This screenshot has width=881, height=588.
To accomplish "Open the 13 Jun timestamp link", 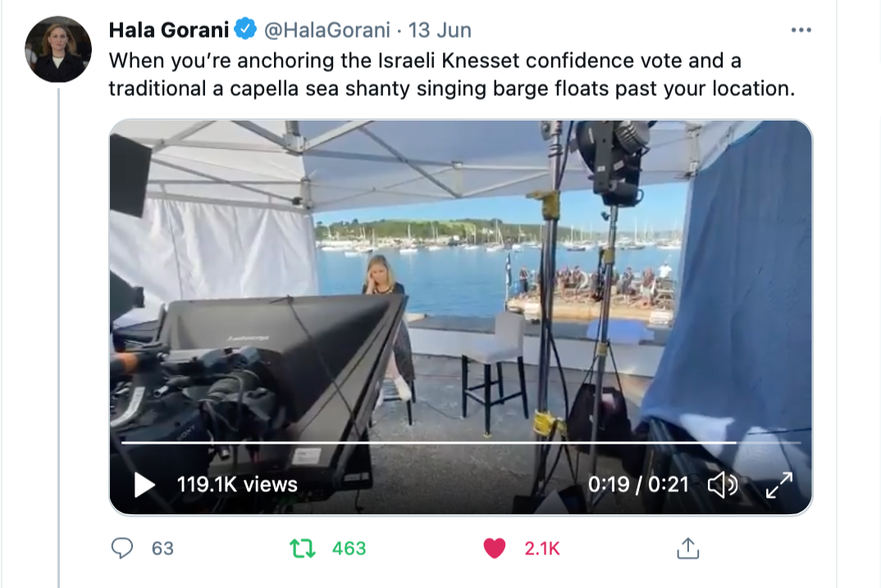I will pyautogui.click(x=440, y=30).
